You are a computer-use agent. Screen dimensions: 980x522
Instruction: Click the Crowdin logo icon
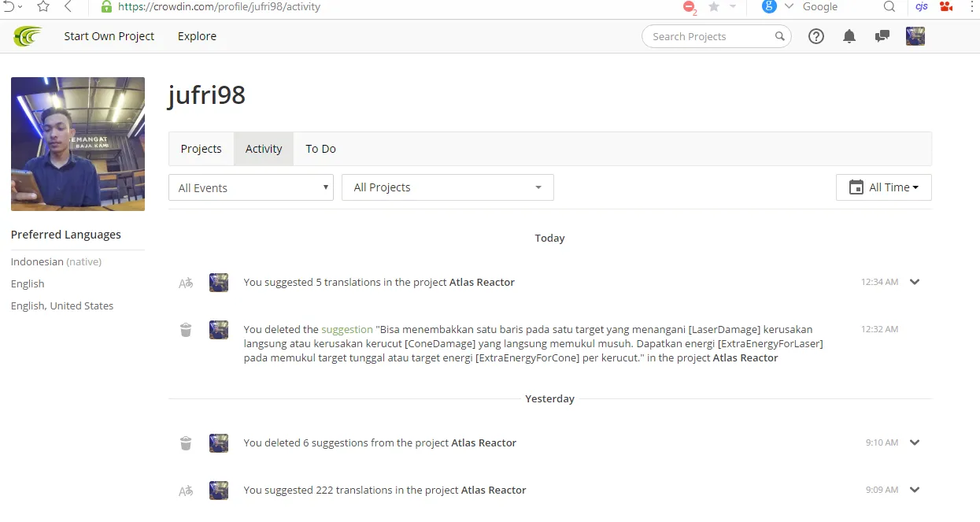pyautogui.click(x=28, y=36)
